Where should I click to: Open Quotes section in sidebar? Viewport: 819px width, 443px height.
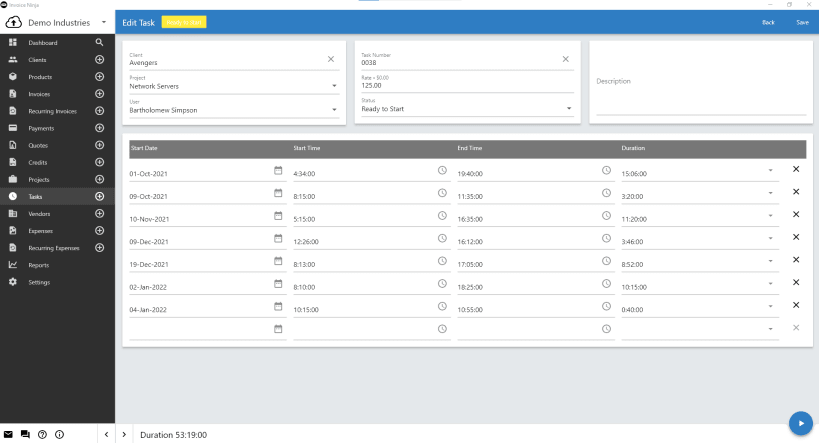38,146
